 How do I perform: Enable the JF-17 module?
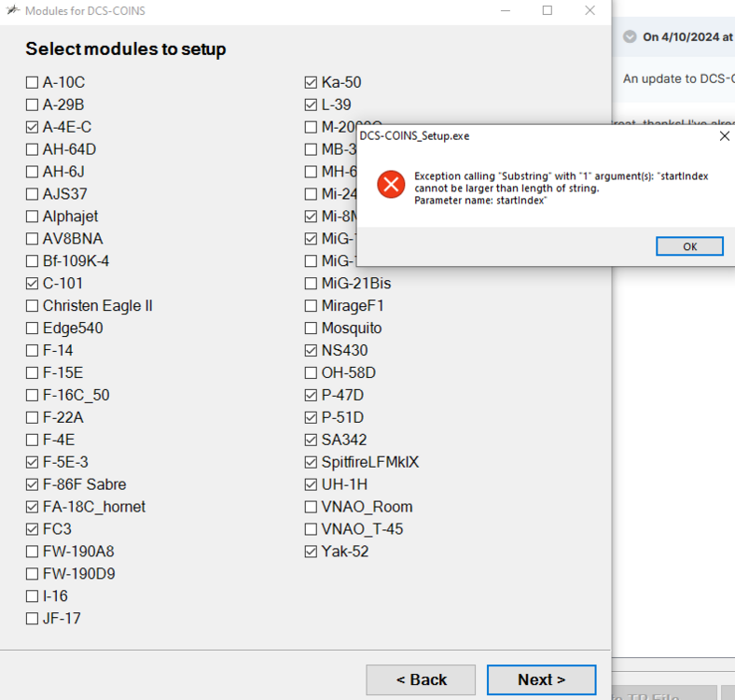(x=33, y=619)
